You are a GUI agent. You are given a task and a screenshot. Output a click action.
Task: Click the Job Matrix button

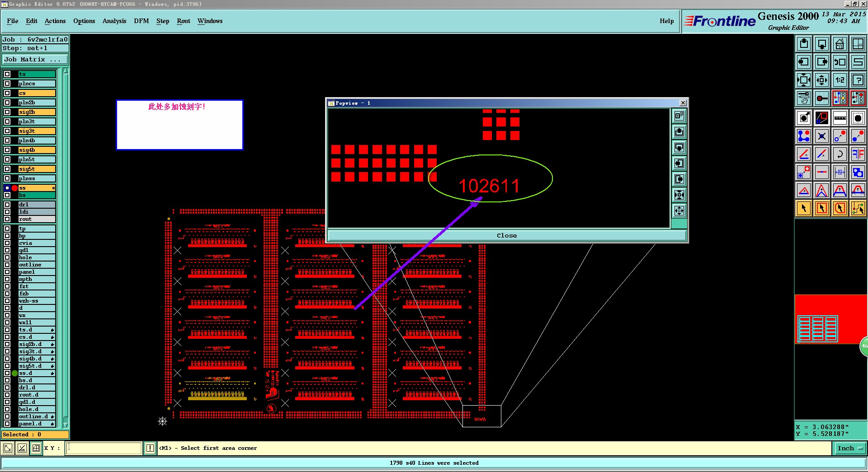coord(35,60)
